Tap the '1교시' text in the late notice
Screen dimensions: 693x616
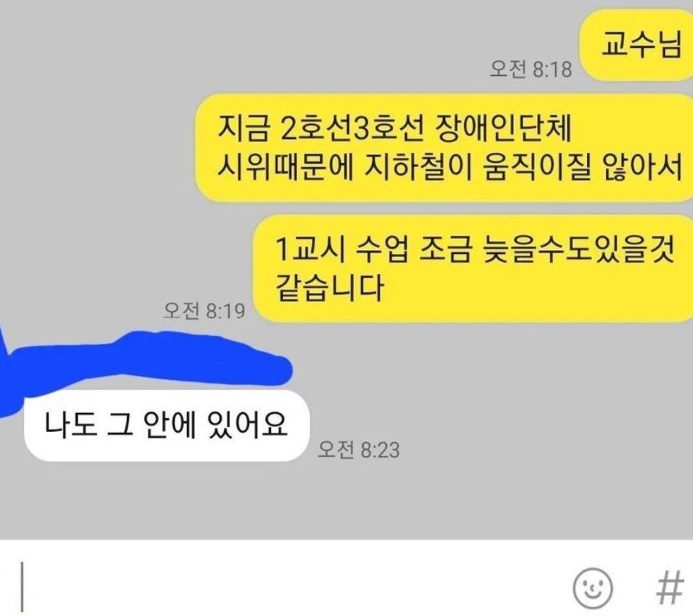point(309,249)
